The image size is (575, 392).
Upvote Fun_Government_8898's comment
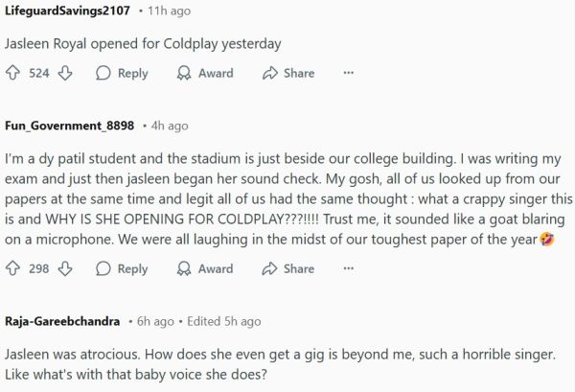coord(12,268)
